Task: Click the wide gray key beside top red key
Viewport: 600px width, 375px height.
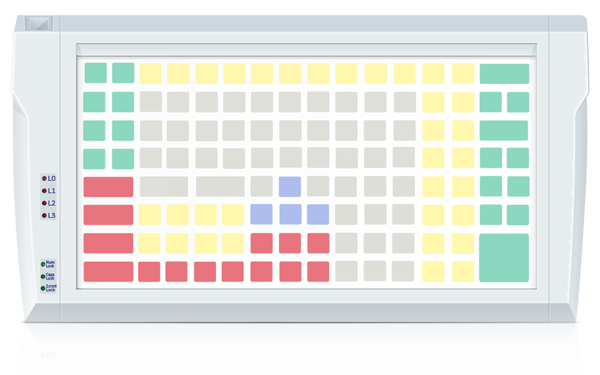Action: point(164,186)
